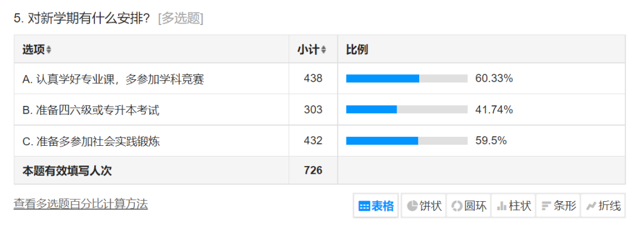644x231 pixels.
Task: Click the line chart icon
Action: pos(591,206)
